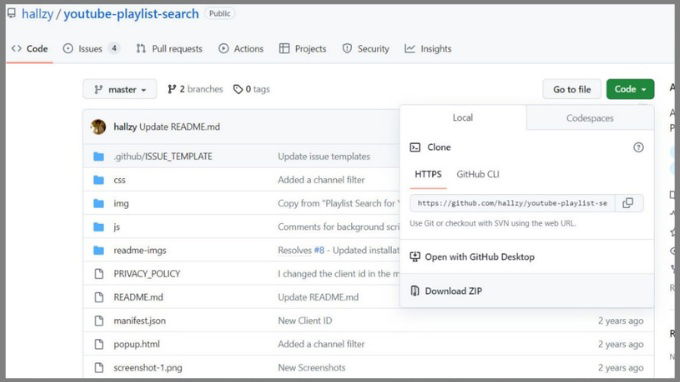Open the README.md file

coord(138,297)
